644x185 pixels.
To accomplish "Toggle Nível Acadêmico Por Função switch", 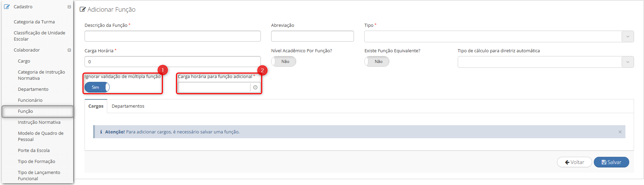I will pos(284,62).
